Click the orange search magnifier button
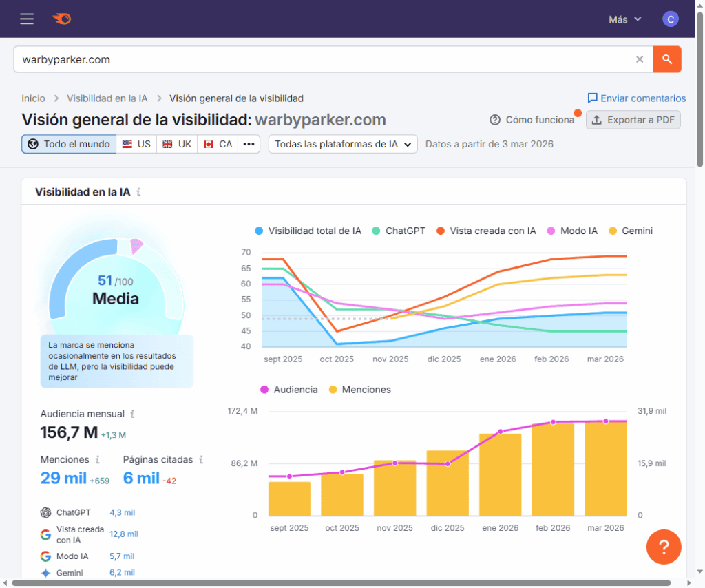This screenshot has height=588, width=705. pyautogui.click(x=666, y=59)
